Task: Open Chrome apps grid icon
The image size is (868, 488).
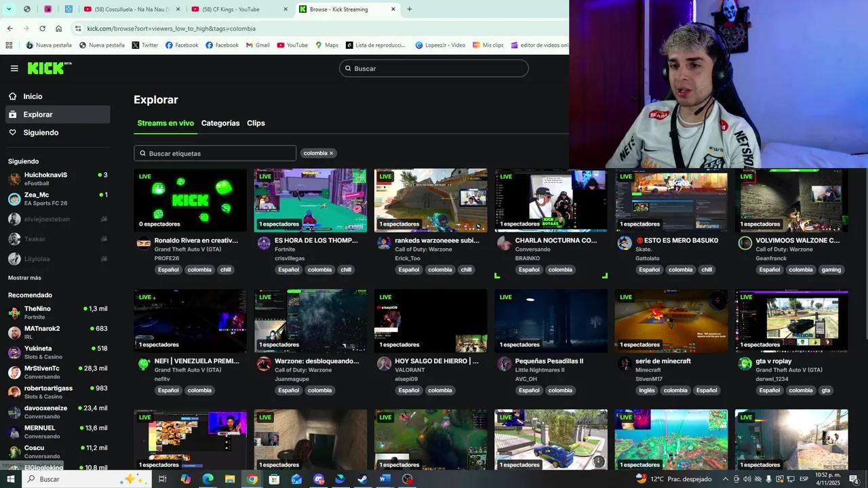Action: [9, 45]
